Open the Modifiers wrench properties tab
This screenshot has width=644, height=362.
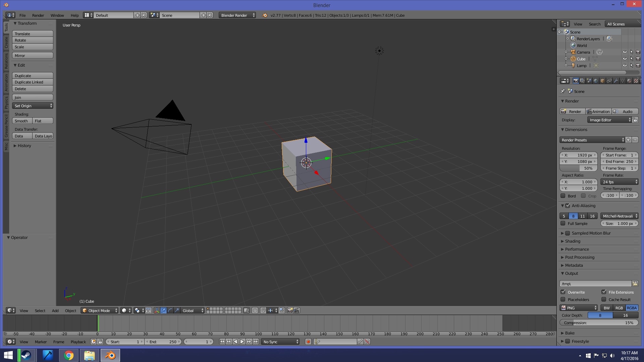(x=616, y=81)
